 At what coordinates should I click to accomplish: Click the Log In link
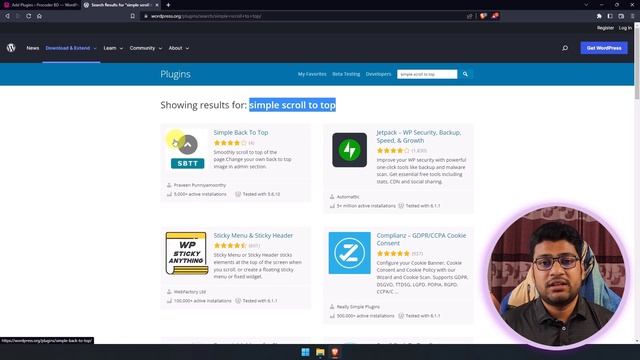tap(625, 28)
